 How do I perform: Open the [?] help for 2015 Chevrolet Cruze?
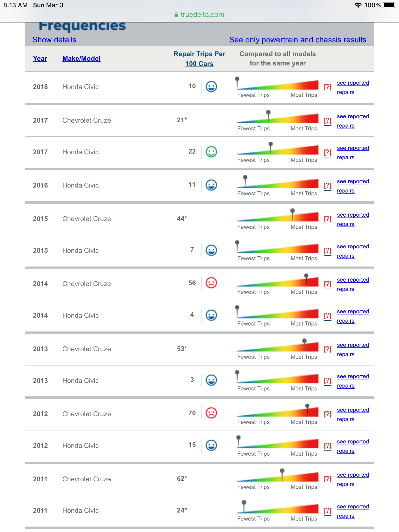pyautogui.click(x=328, y=219)
